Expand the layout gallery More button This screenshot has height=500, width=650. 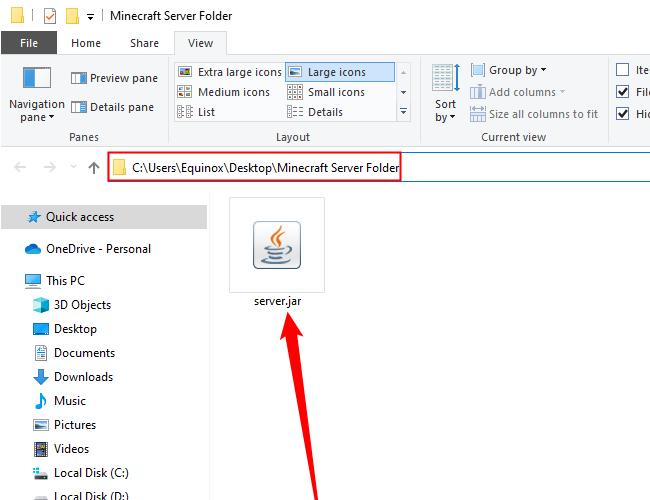point(403,112)
